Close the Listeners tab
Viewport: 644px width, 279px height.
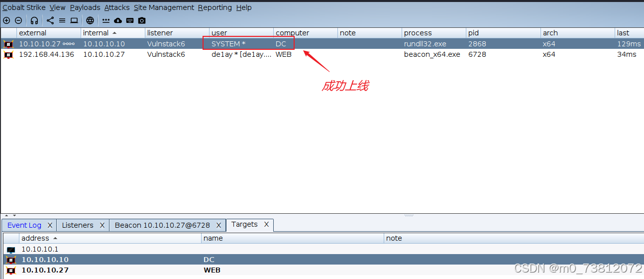click(102, 225)
